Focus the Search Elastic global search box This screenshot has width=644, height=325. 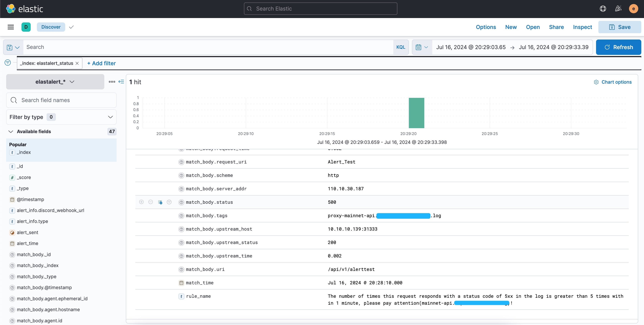pyautogui.click(x=320, y=9)
